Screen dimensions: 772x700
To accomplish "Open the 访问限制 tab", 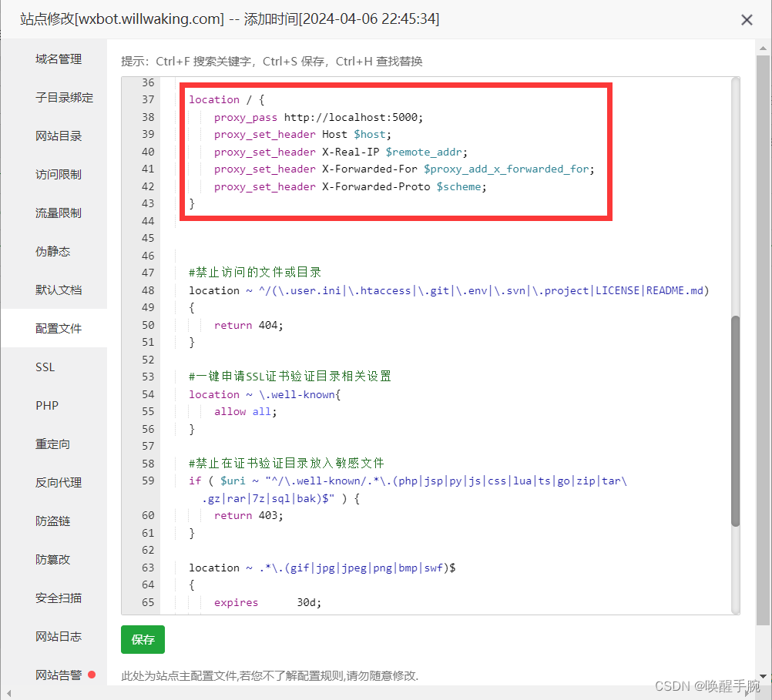I will (x=59, y=174).
